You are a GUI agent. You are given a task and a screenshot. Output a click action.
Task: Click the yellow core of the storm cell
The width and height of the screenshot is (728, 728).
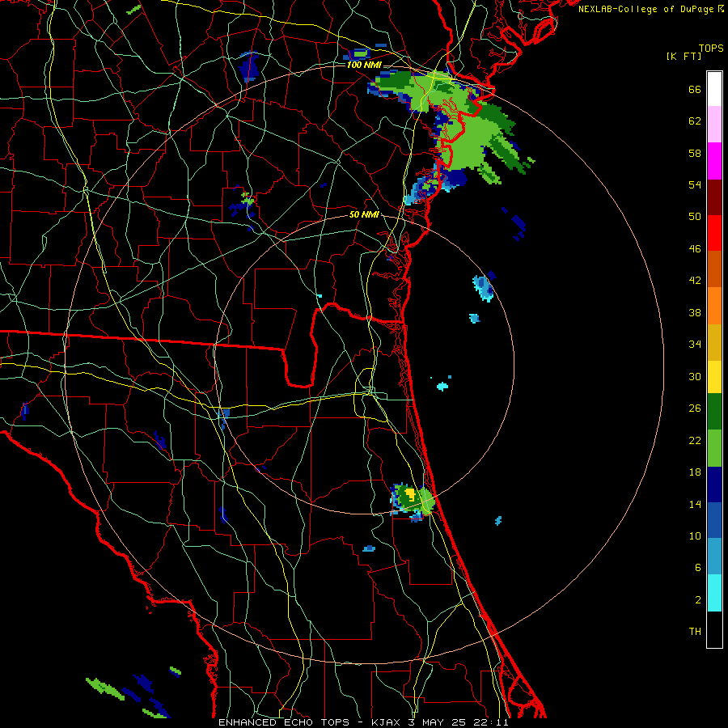tap(410, 493)
